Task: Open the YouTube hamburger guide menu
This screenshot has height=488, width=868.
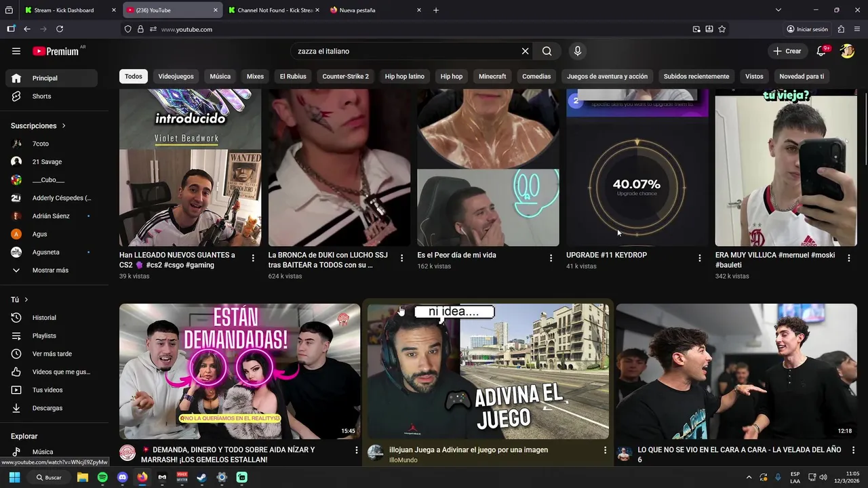Action: 16,51
